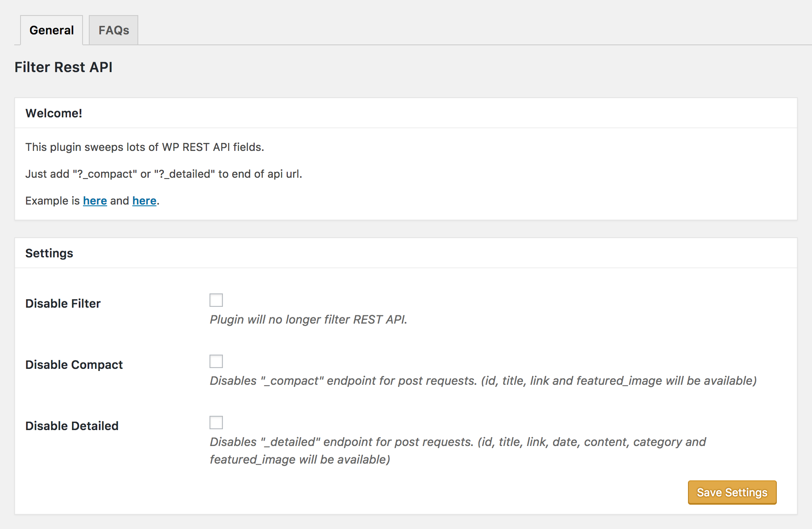
Task: Open the FAQs tab
Action: click(x=114, y=30)
